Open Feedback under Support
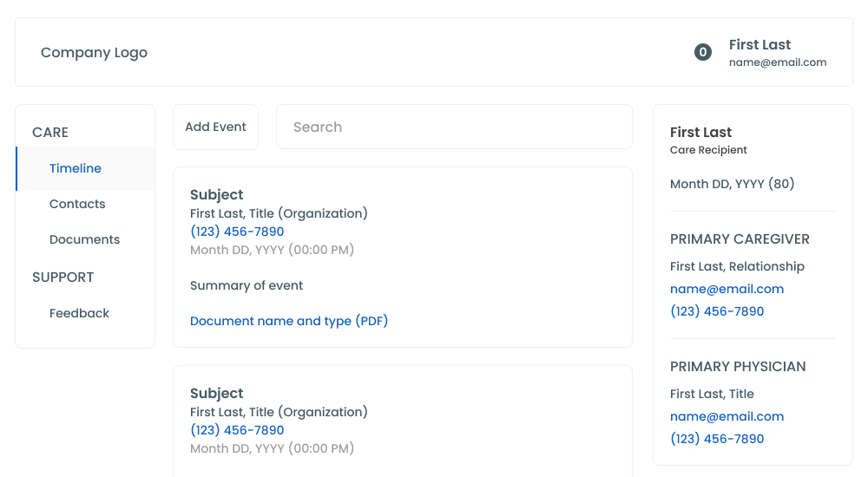Image resolution: width=868 pixels, height=477 pixels. pyautogui.click(x=79, y=313)
